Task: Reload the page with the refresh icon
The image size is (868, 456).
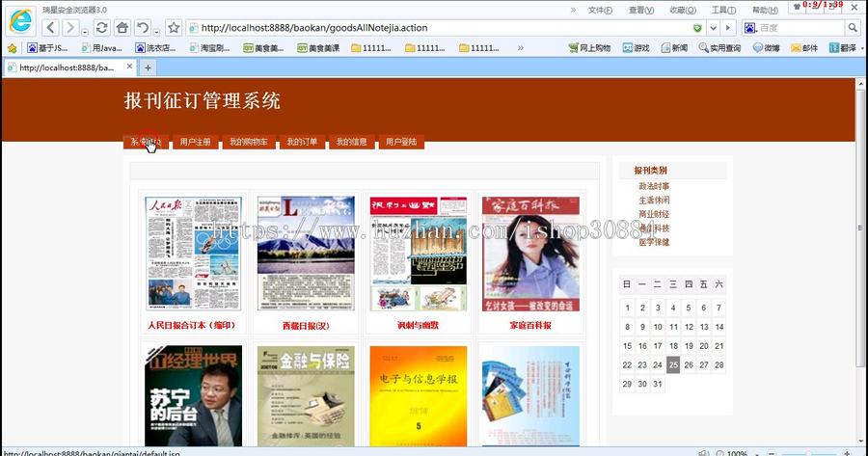Action: click(x=102, y=28)
